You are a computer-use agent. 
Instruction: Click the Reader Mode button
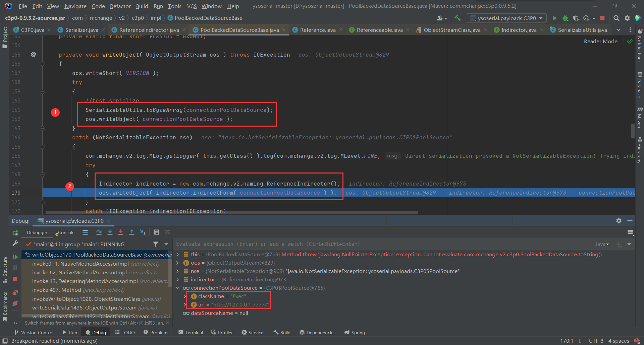[x=600, y=41]
